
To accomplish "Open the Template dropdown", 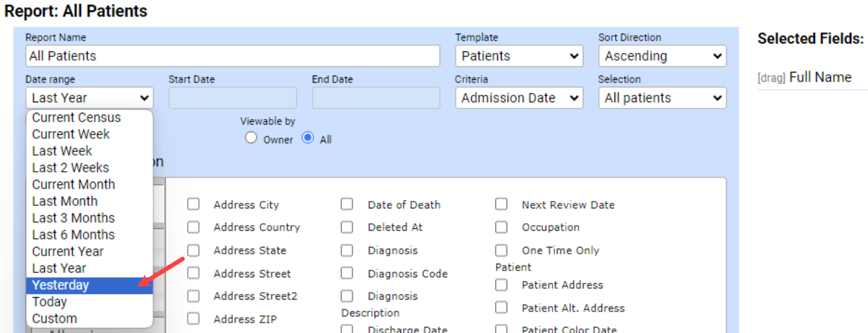I will (519, 56).
